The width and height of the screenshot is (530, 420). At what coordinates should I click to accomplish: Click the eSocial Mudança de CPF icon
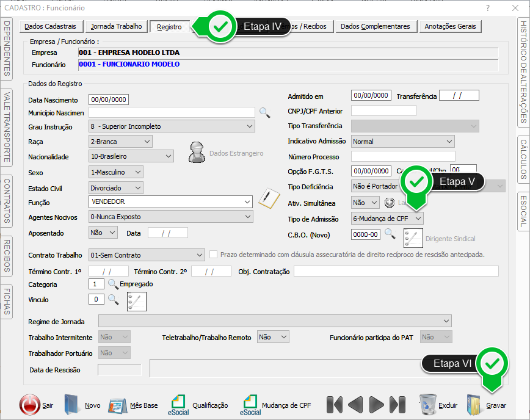click(250, 404)
